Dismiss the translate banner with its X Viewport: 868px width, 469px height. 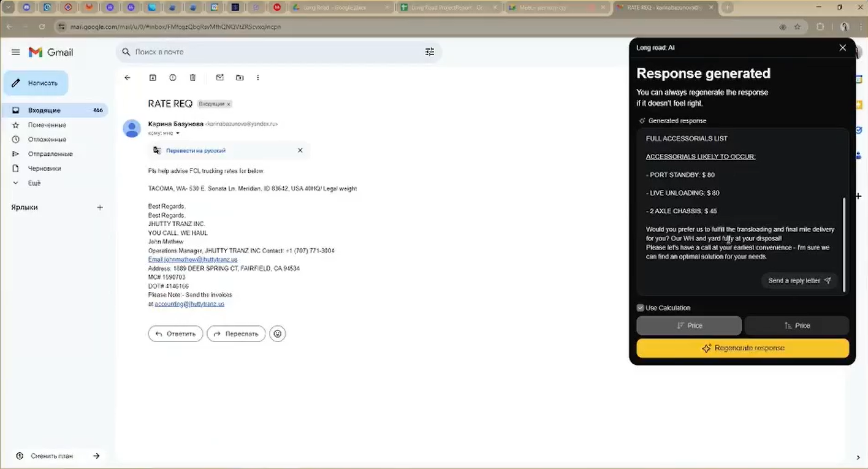tap(300, 150)
